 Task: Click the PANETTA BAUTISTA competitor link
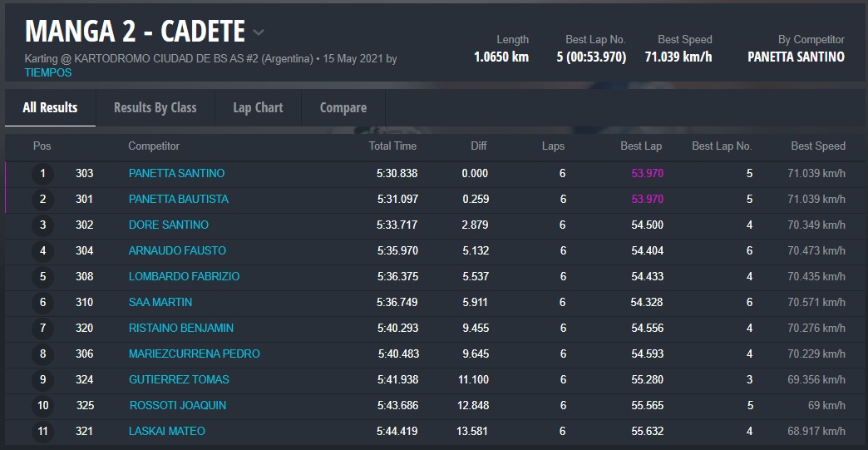pos(178,199)
